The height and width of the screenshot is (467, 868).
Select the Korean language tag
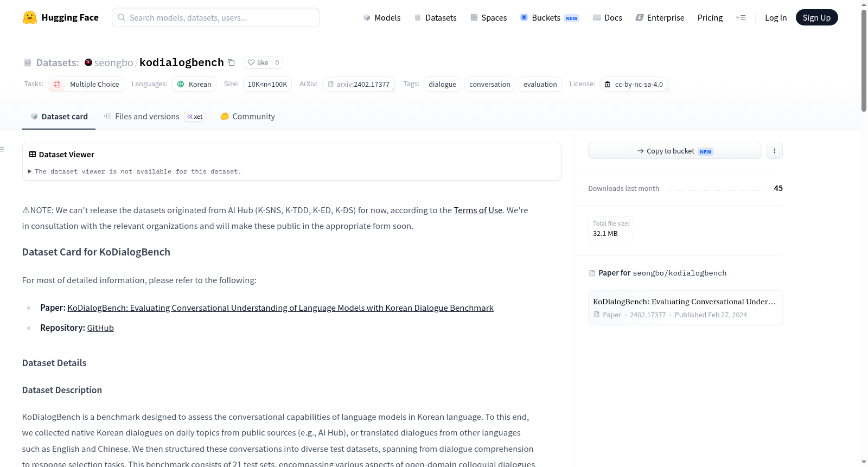click(194, 84)
